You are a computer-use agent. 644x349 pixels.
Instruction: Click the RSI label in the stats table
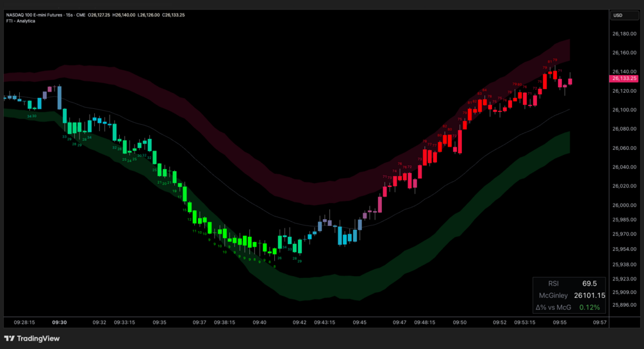(x=553, y=283)
